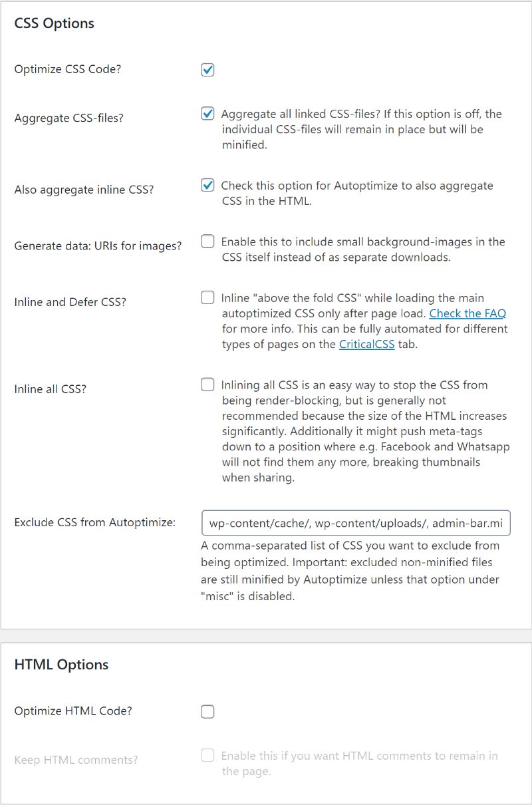Click the "CSS Options" section heading

pyautogui.click(x=54, y=23)
